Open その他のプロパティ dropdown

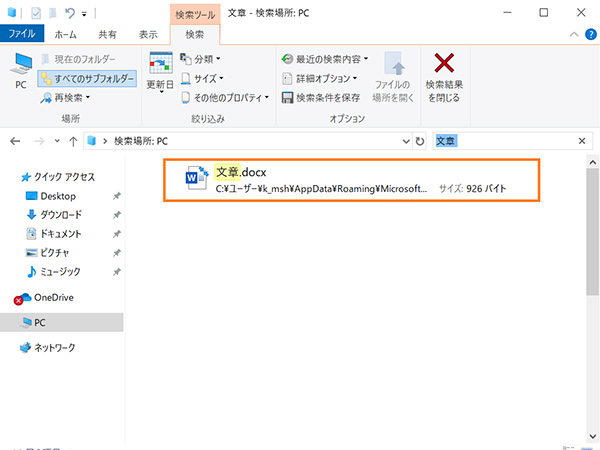225,98
